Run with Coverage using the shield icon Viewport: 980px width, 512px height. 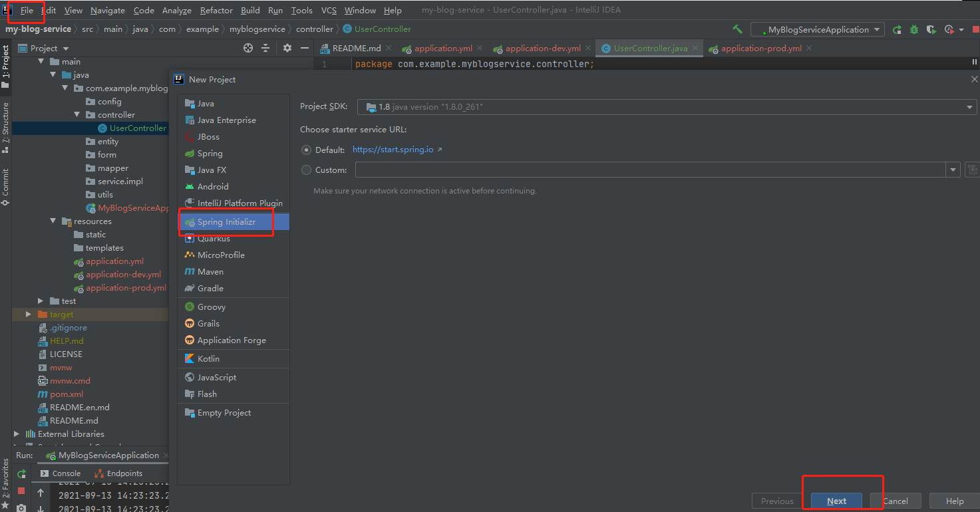click(x=931, y=29)
